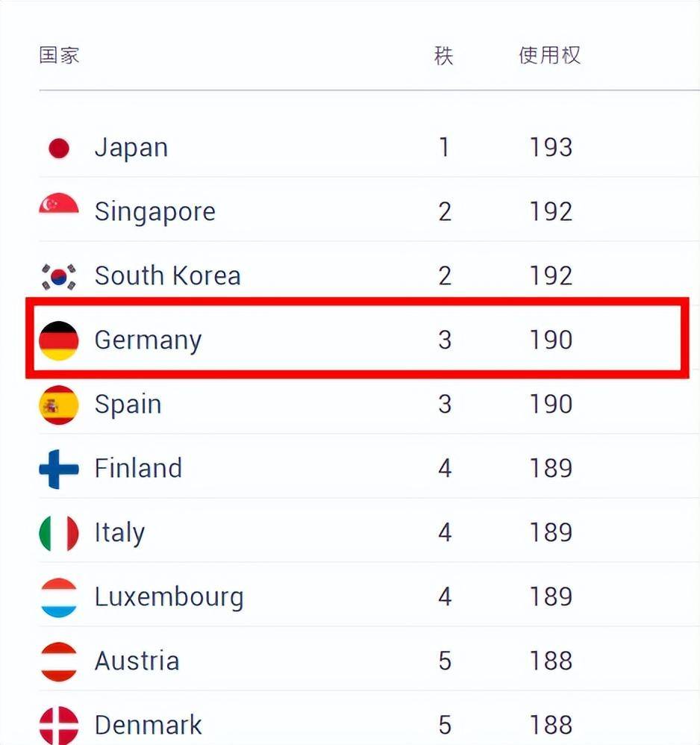Click the Germany flag icon
The image size is (700, 745).
coord(59,340)
